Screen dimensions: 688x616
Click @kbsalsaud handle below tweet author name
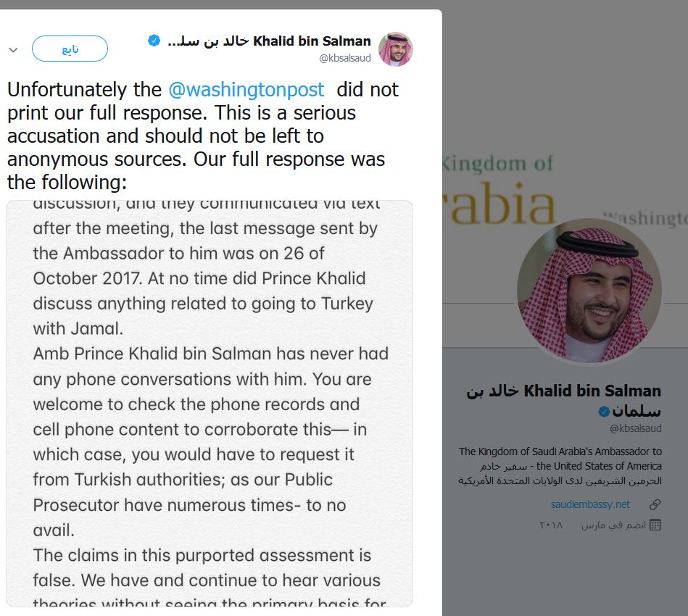(x=345, y=58)
